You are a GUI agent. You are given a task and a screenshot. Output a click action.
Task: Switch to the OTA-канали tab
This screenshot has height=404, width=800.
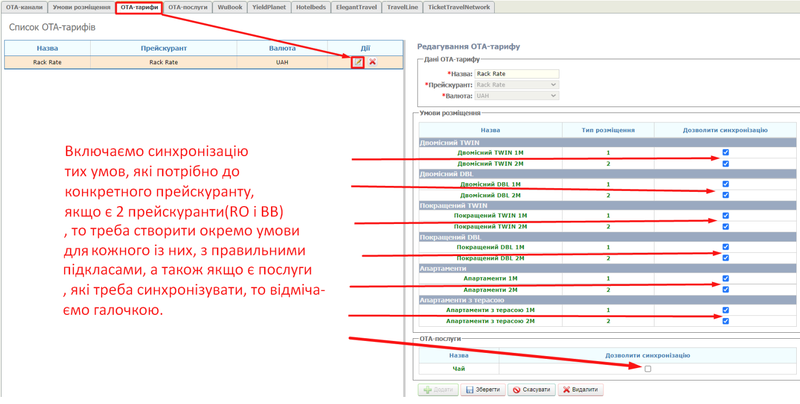tap(24, 7)
